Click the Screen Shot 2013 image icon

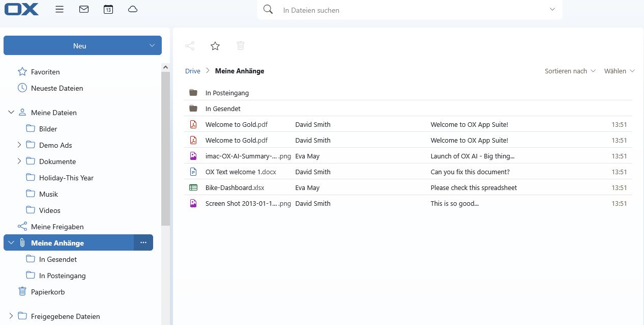tap(193, 203)
